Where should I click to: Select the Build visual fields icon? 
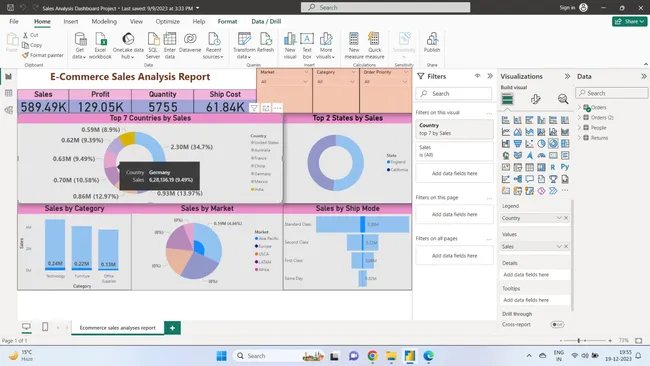point(507,99)
